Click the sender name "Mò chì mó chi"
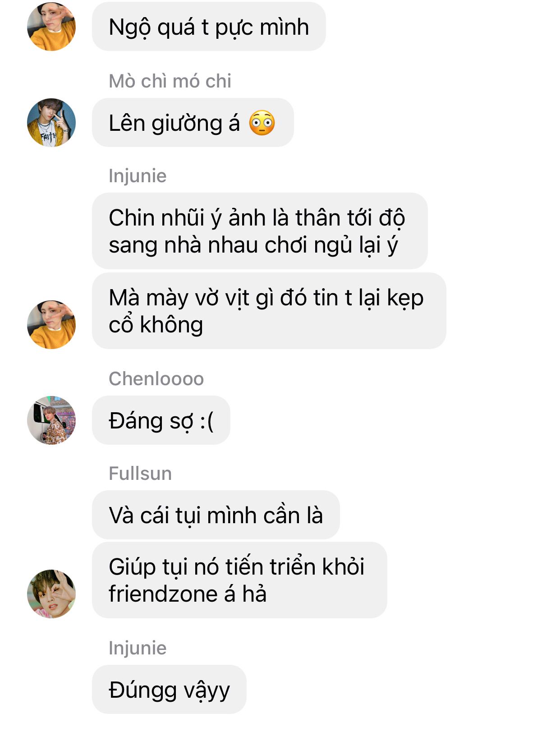The image size is (560, 755). (x=170, y=81)
